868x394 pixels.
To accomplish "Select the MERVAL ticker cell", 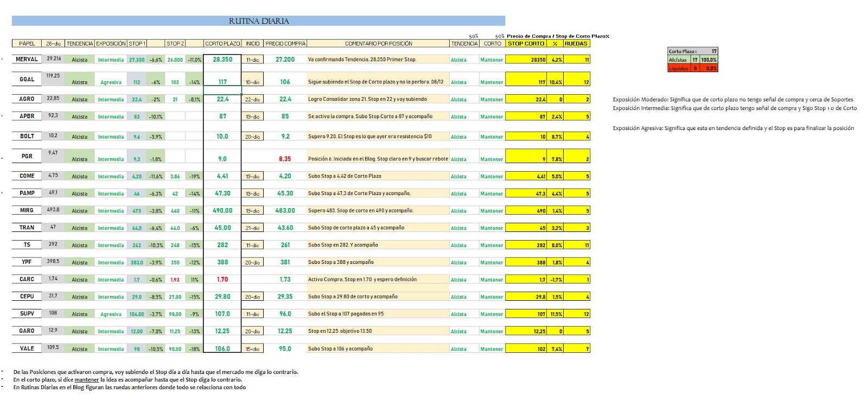I will click(x=27, y=59).
